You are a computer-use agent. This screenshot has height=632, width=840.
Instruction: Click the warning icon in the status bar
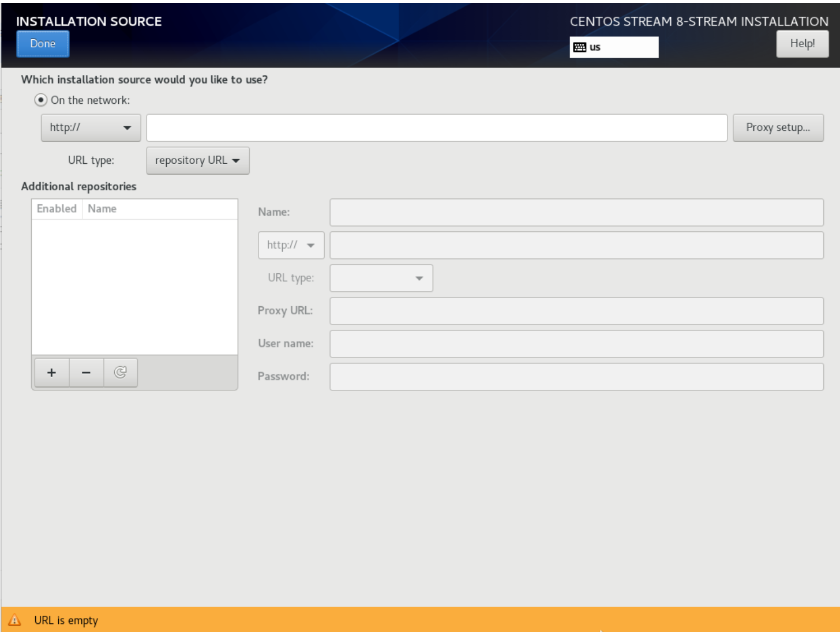point(14,620)
